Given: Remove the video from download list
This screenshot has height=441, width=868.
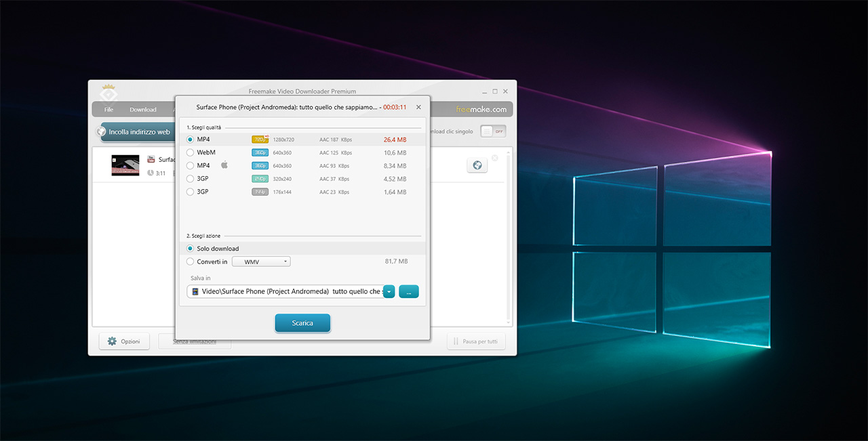Looking at the screenshot, I should click(494, 158).
